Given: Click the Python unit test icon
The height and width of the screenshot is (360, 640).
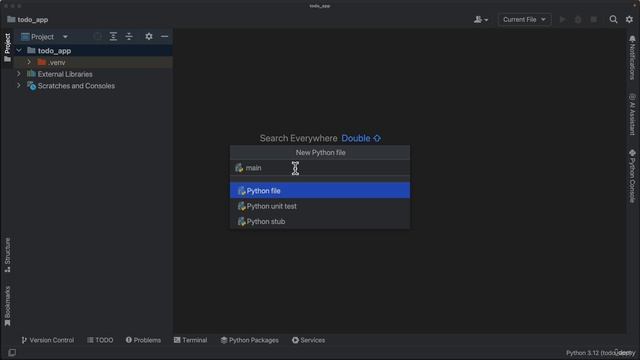Looking at the screenshot, I should [x=241, y=206].
